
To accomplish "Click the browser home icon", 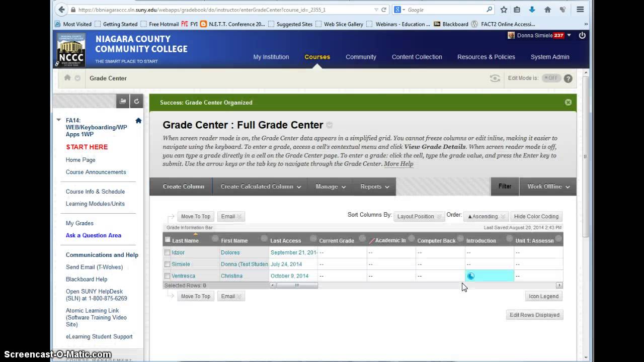I will click(x=547, y=10).
